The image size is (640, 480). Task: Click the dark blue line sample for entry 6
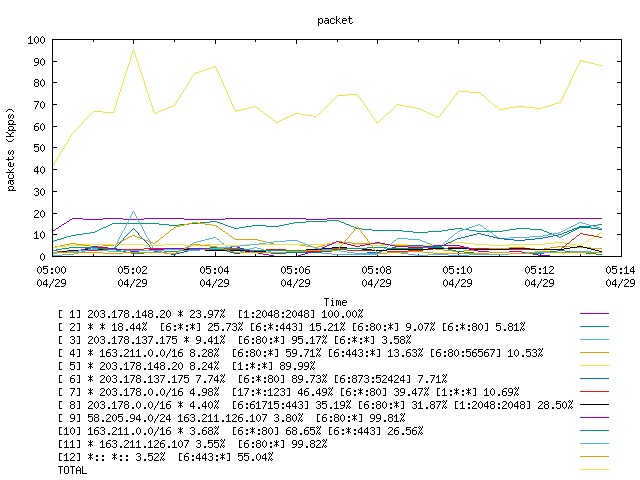[x=594, y=379]
